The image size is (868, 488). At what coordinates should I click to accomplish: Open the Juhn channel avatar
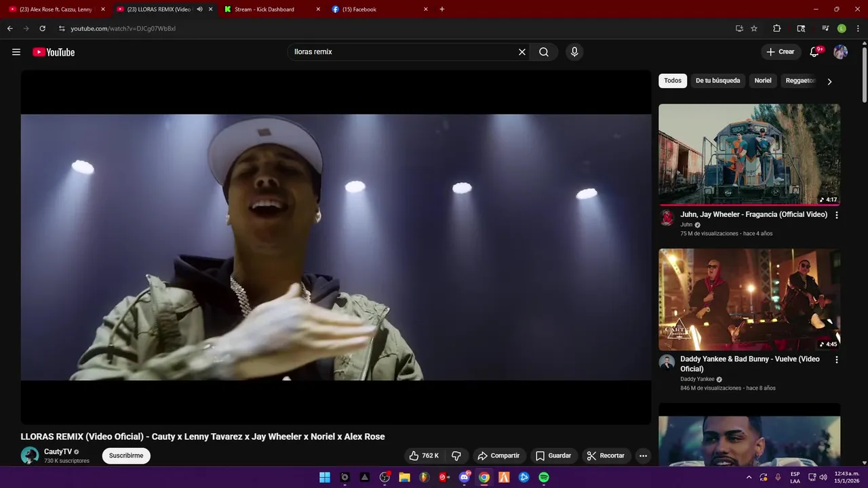pyautogui.click(x=667, y=218)
